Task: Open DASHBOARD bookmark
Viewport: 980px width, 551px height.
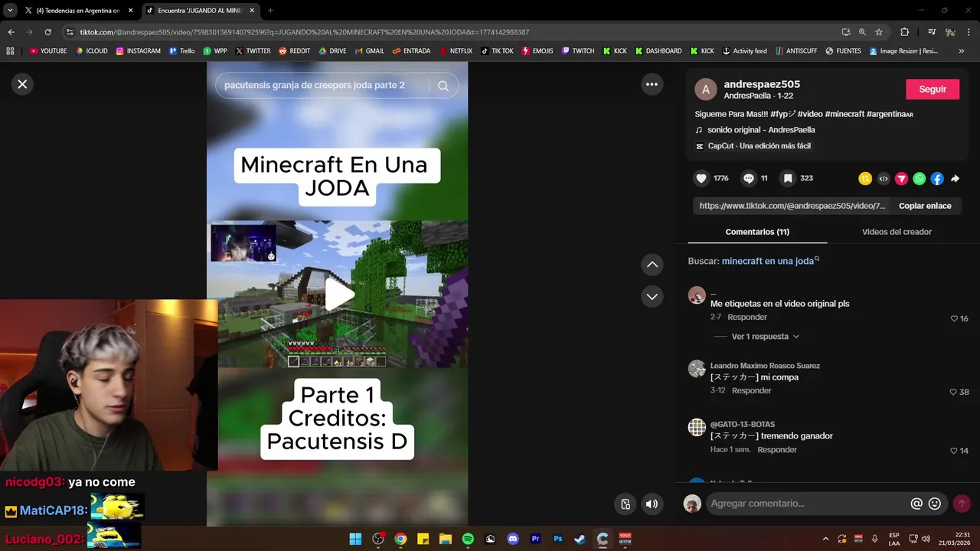Action: click(658, 51)
